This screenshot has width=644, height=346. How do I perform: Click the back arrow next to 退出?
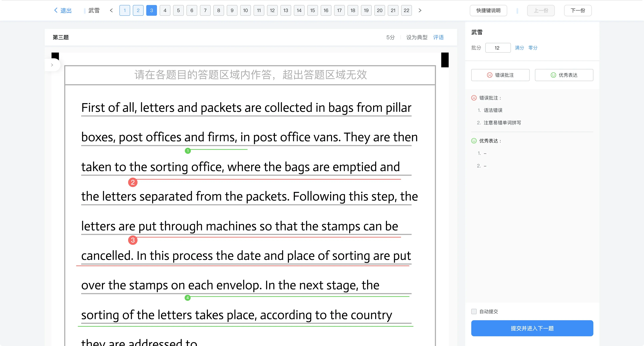point(56,10)
